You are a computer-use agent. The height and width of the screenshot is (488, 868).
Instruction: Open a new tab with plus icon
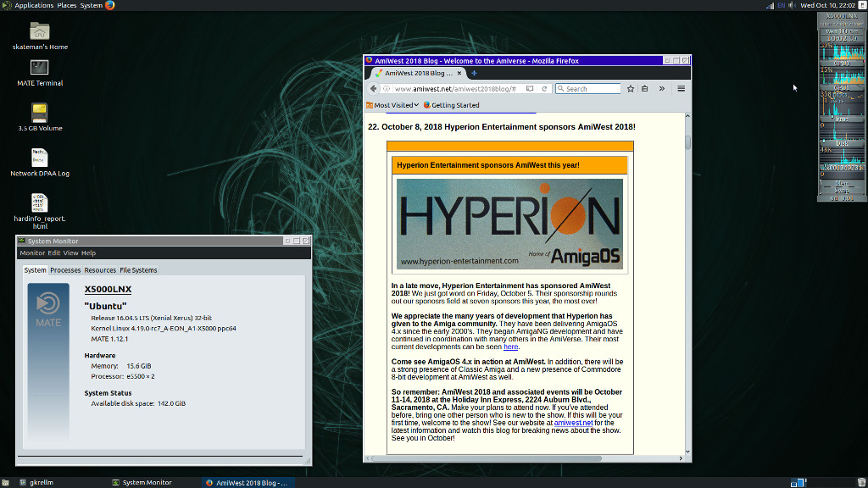474,73
